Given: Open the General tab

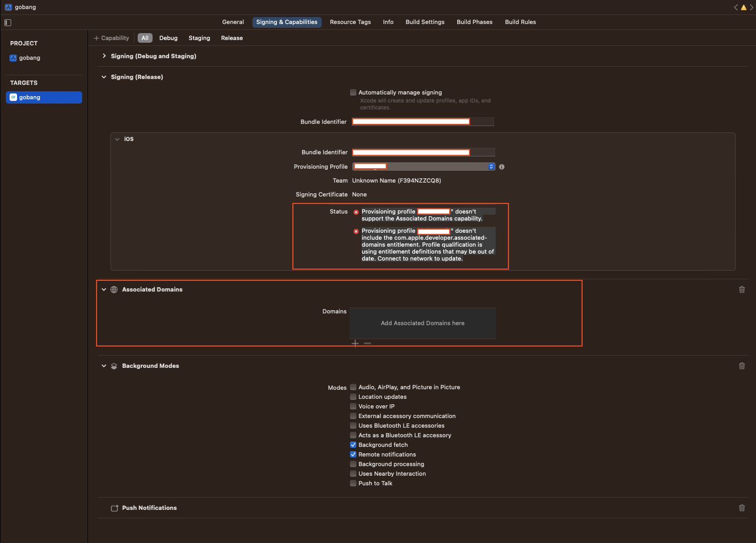Looking at the screenshot, I should pyautogui.click(x=233, y=22).
